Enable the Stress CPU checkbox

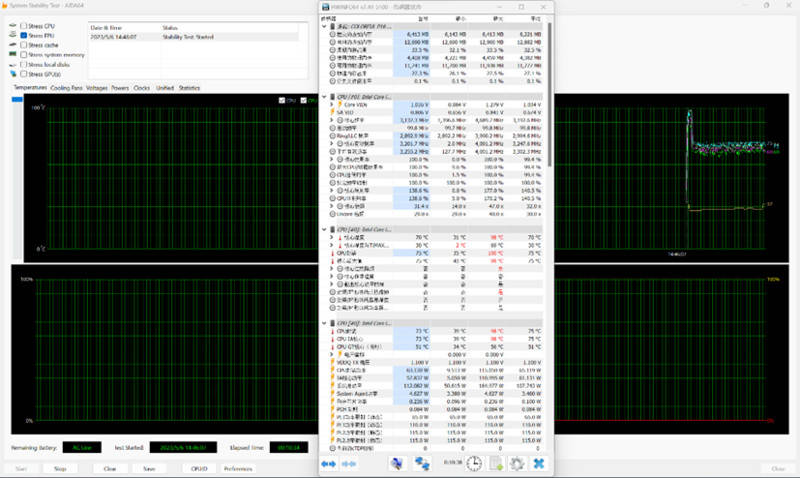tap(24, 25)
